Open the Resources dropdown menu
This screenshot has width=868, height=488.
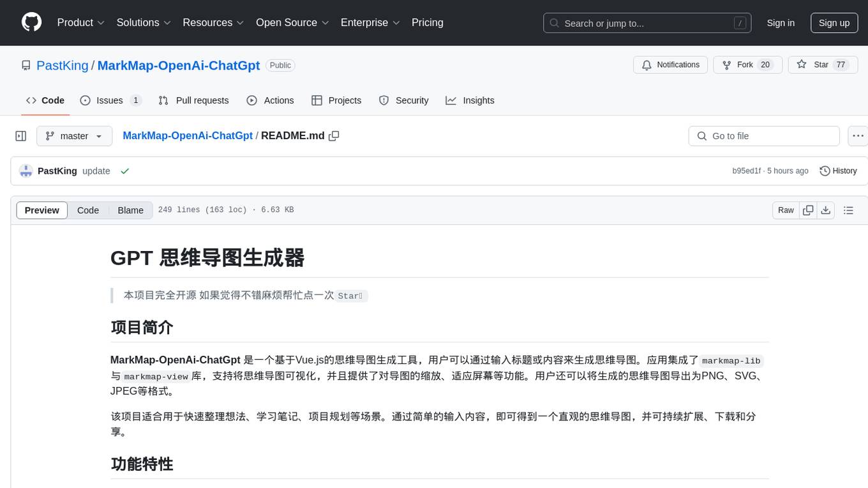pos(213,22)
